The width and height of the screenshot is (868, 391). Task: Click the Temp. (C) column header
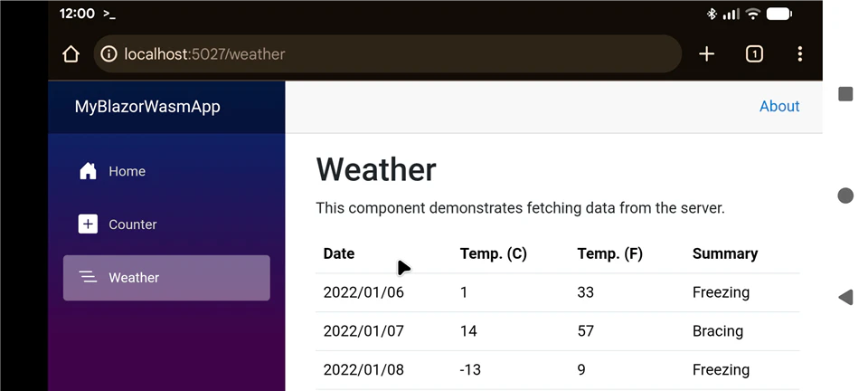494,253
